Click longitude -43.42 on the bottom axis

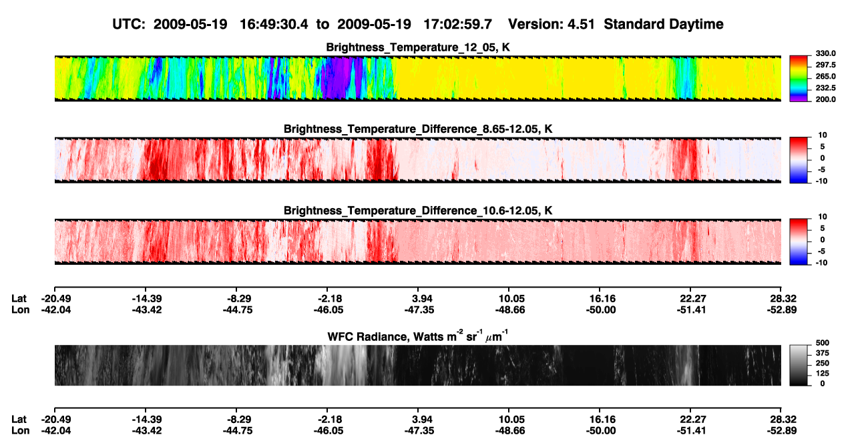(x=147, y=430)
